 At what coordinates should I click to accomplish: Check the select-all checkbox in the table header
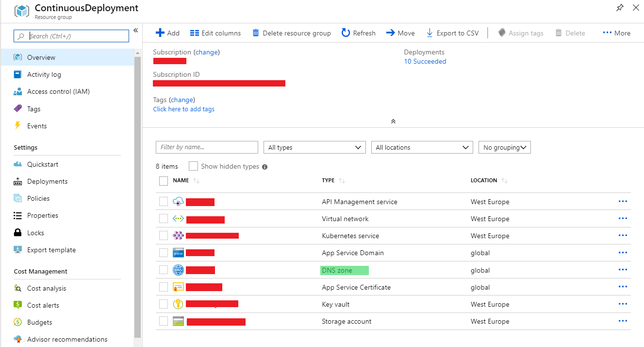click(164, 180)
